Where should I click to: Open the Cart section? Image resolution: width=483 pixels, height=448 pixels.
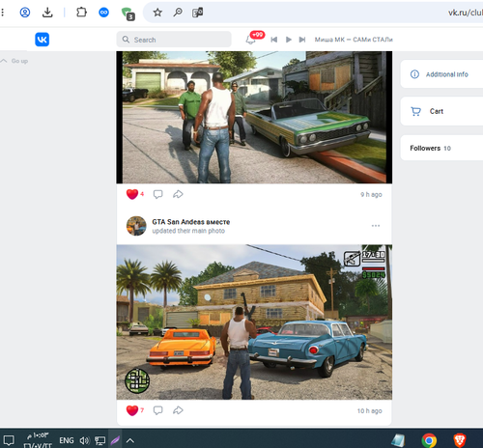point(441,111)
